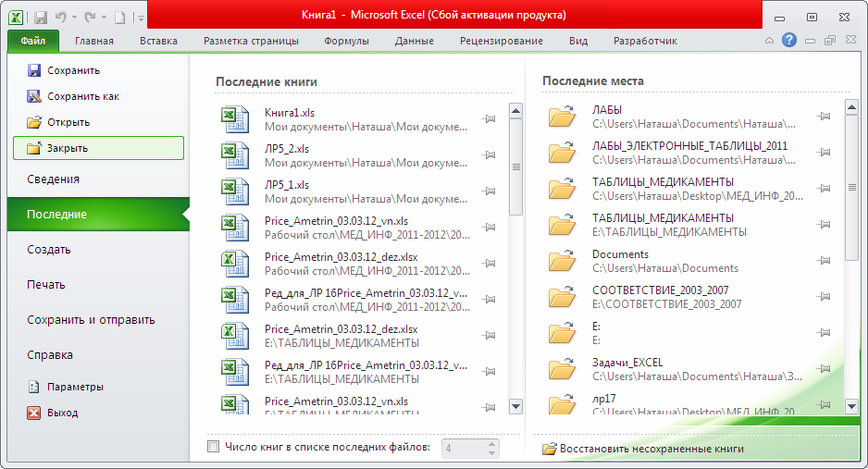Click the recent places scrollbar down arrow
Screen dimensions: 868x469
[852, 406]
